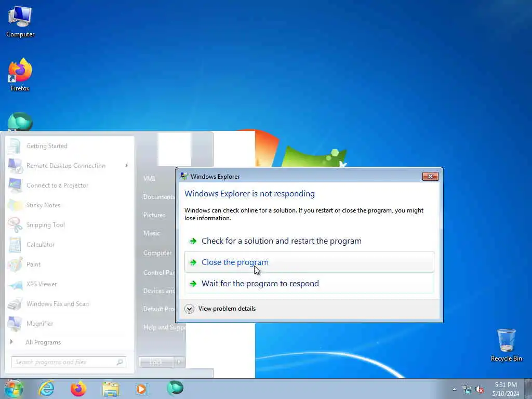Choose Wait for the program to respond
Viewport: 532px width, 399px height.
pyautogui.click(x=309, y=283)
